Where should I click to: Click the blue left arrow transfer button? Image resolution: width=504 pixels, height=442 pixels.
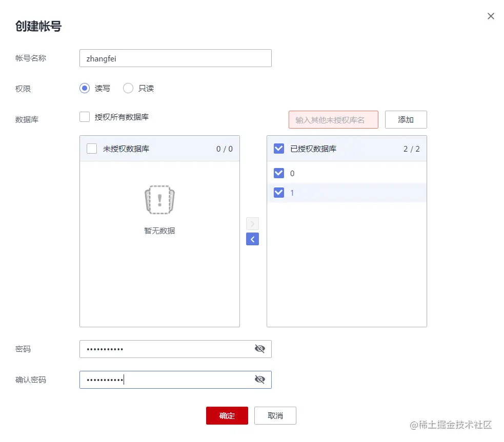(252, 239)
